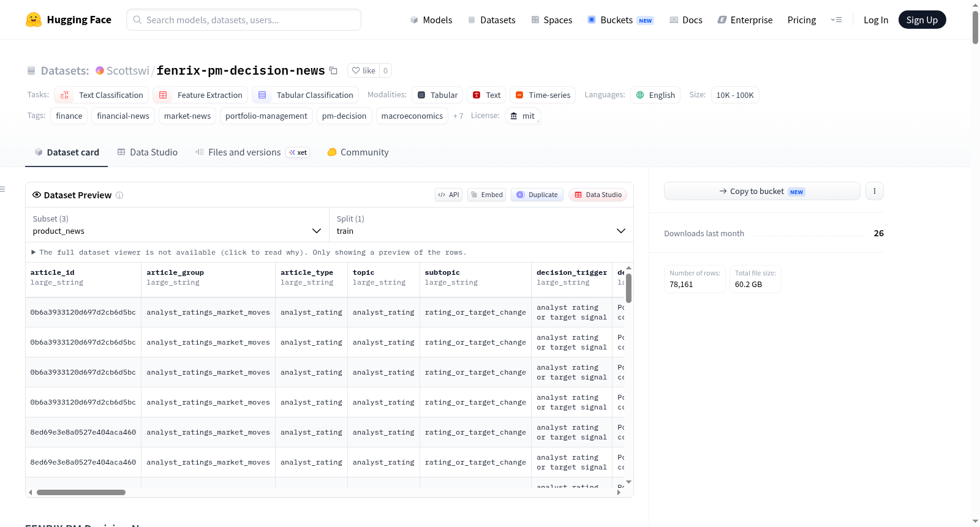Click the horizontal scrollbar of the preview table
This screenshot has height=527, width=980.
point(81,492)
